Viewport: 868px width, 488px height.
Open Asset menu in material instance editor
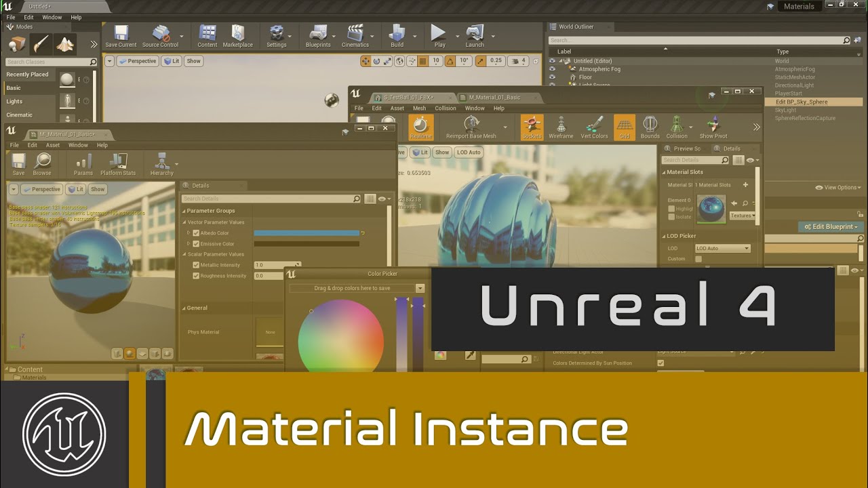tap(53, 145)
